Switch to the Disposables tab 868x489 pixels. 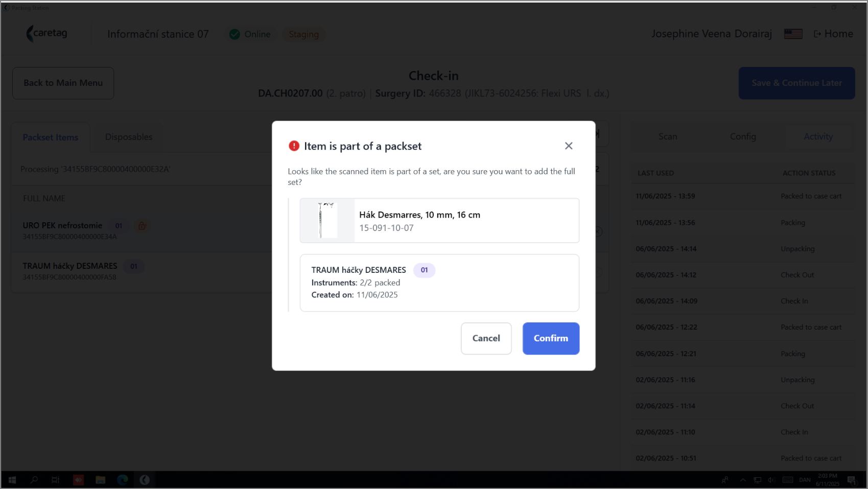coord(129,137)
